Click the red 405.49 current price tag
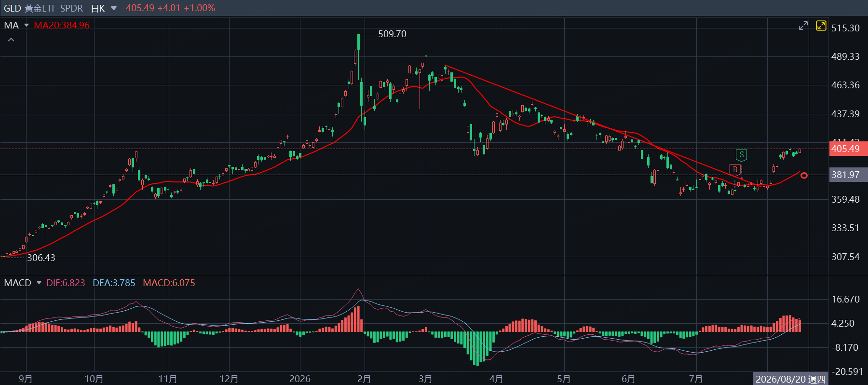868x385 pixels. click(848, 149)
